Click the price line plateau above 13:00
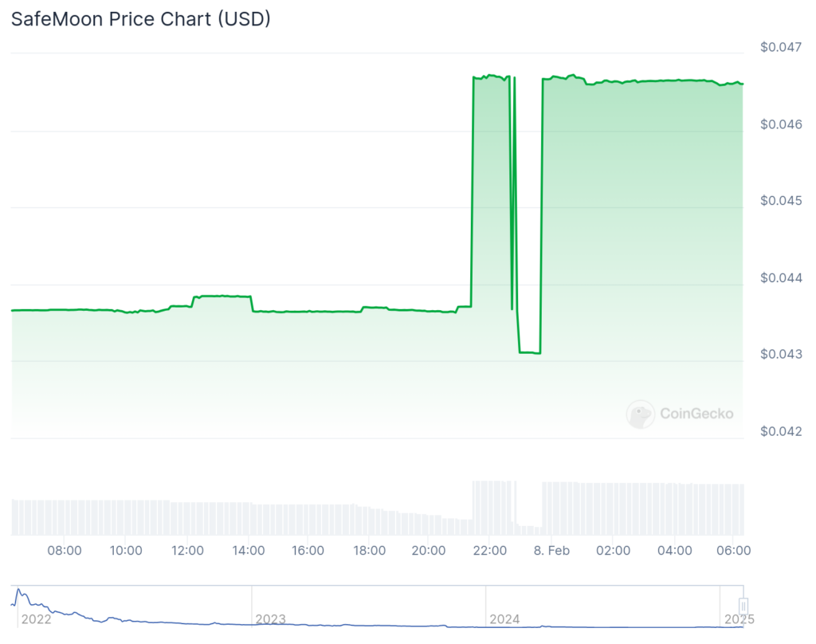Image resolution: width=816 pixels, height=644 pixels. [223, 296]
